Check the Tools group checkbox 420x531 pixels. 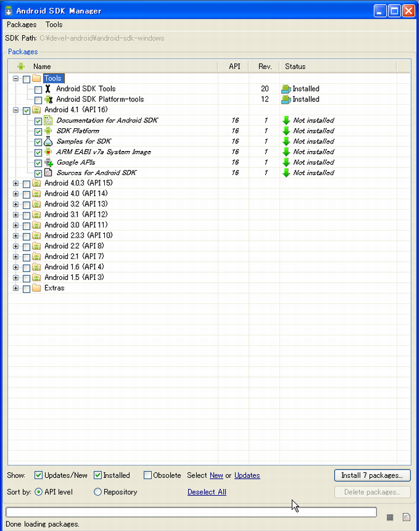26,79
